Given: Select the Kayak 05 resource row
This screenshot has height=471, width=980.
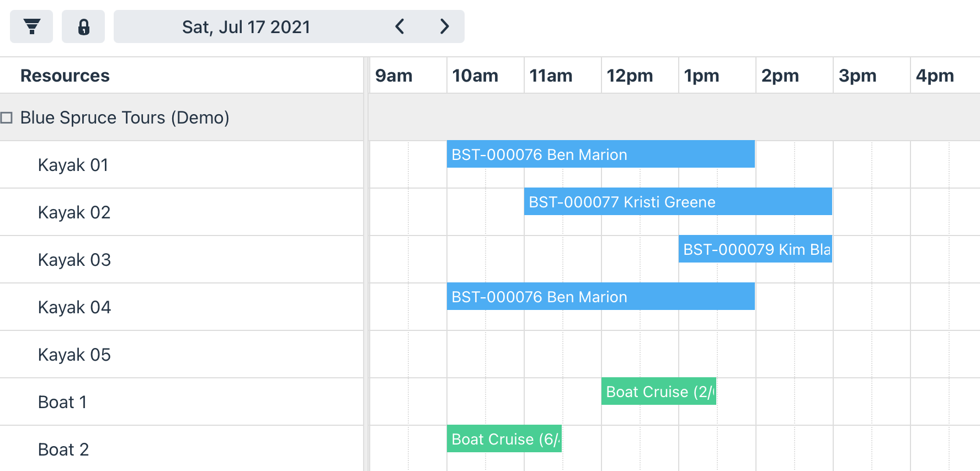Looking at the screenshot, I should tap(182, 355).
